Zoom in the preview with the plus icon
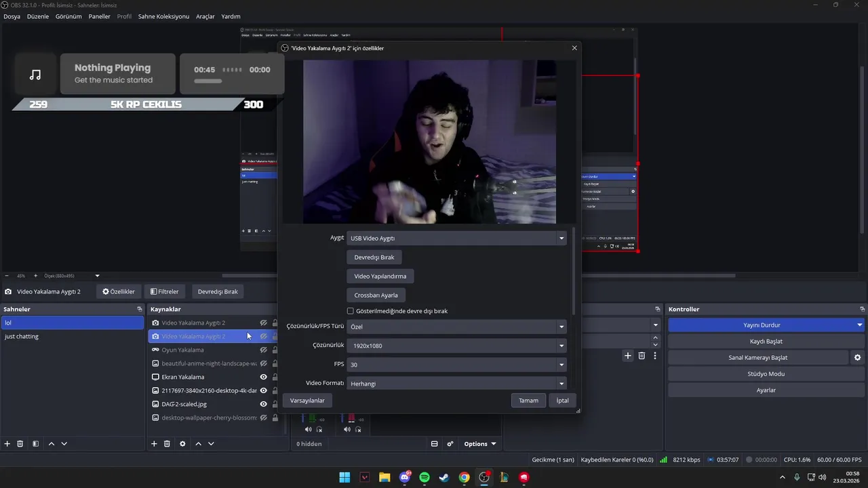This screenshot has height=488, width=868. pos(36,276)
